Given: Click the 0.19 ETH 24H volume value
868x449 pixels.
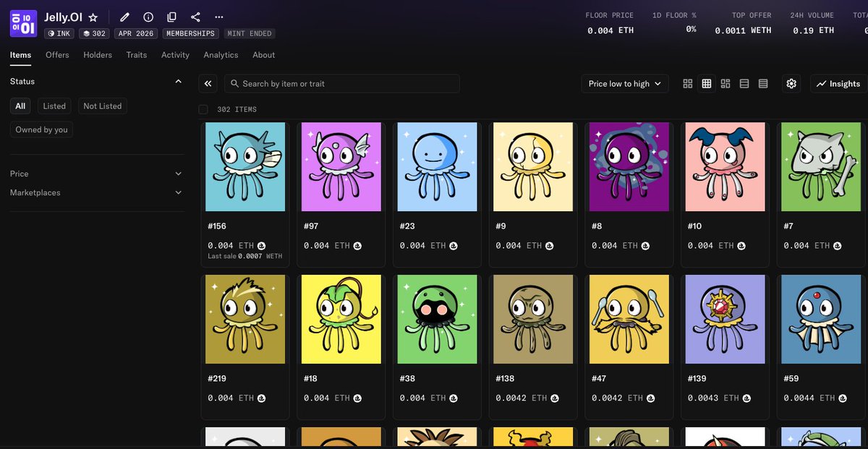Looking at the screenshot, I should coord(813,30).
